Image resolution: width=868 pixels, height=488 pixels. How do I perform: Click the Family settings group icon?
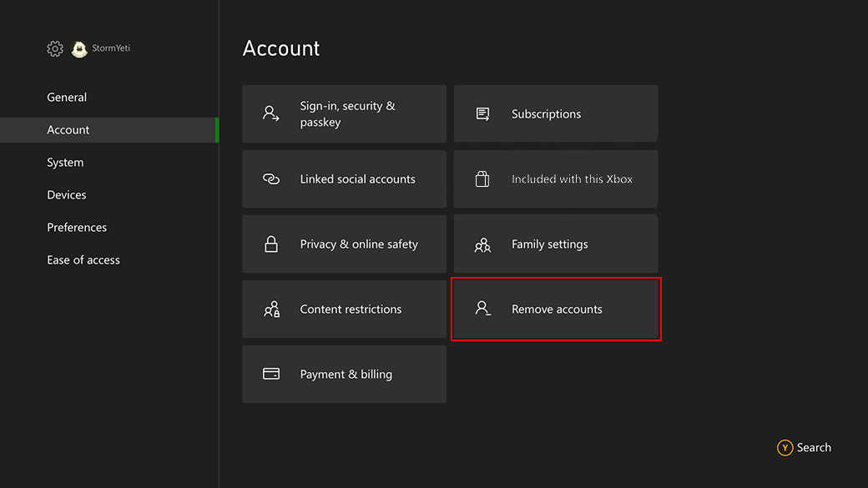[482, 244]
